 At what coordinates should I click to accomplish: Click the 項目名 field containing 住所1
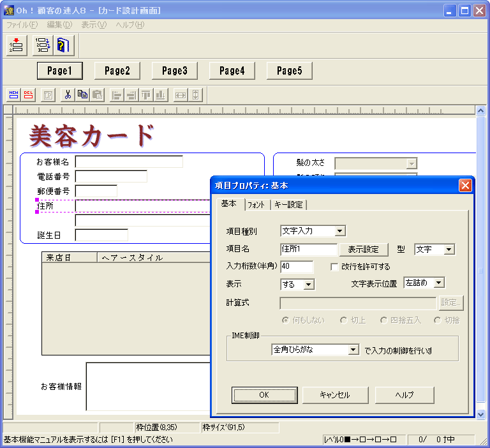point(308,249)
